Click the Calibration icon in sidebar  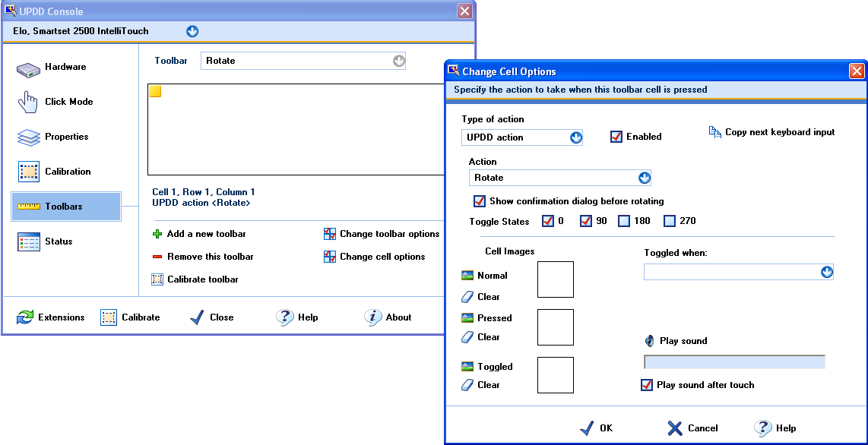(x=28, y=172)
